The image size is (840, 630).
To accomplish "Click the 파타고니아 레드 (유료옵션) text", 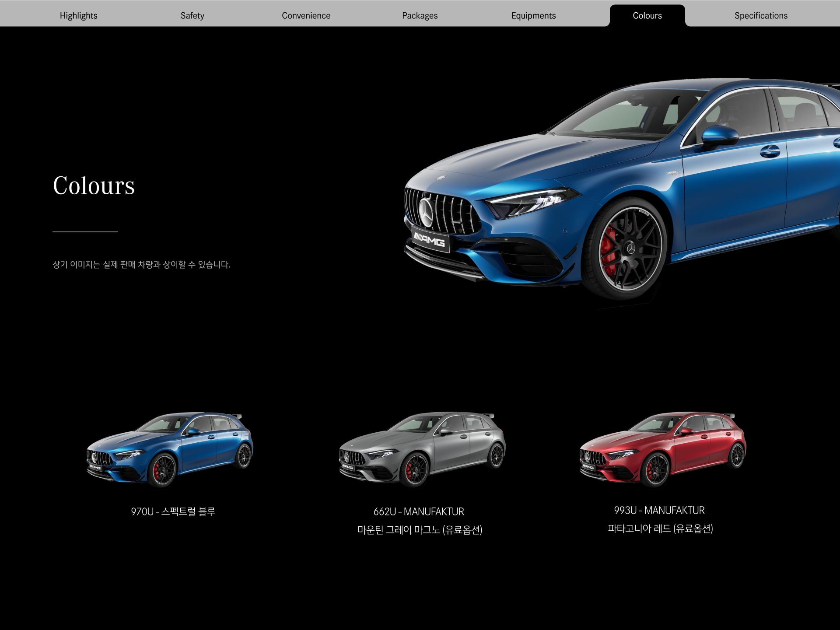I will point(661,528).
